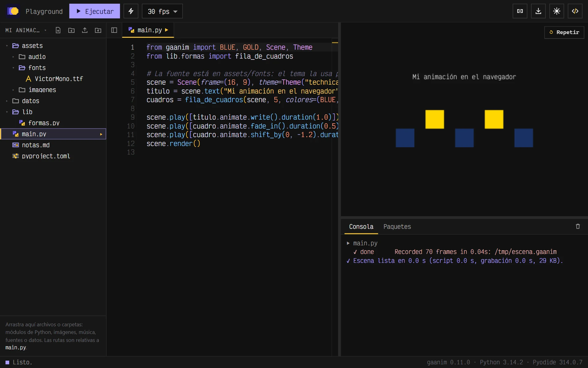Image resolution: width=588 pixels, height=368 pixels.
Task: Toggle the light/dark theme sun icon
Action: [556, 11]
